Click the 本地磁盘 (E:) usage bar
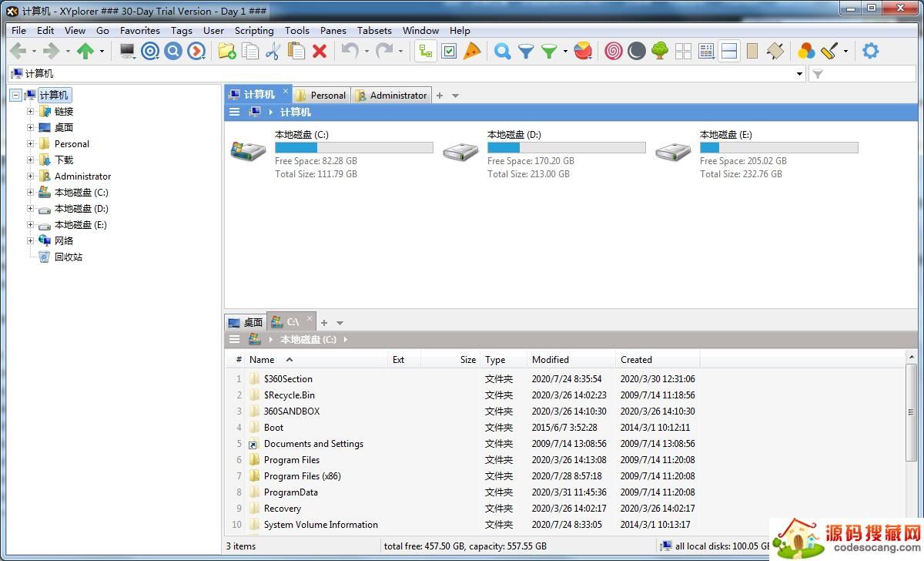Viewport: 924px width, 561px height. pyautogui.click(x=778, y=148)
